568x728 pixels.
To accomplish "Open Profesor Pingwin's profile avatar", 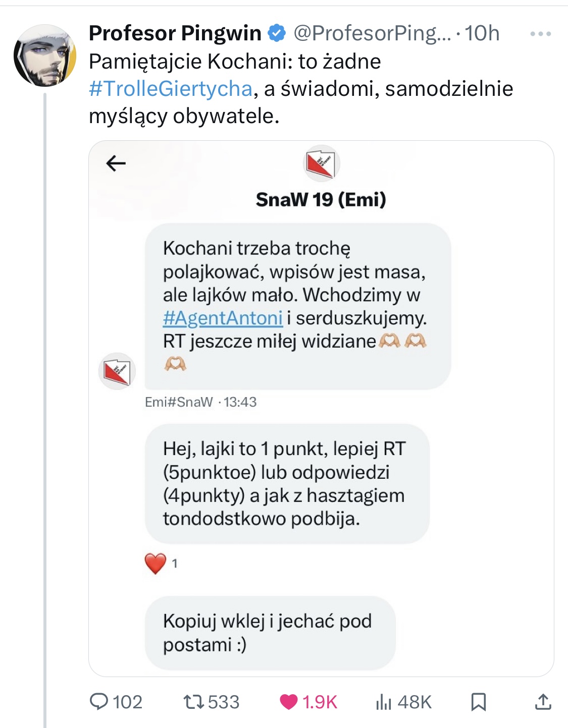I will coord(44,55).
